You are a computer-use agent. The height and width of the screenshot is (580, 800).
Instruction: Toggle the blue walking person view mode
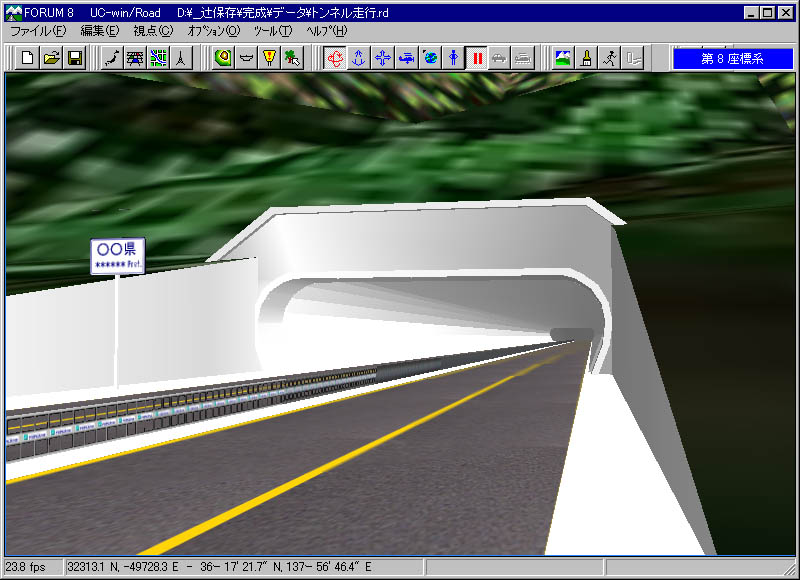pyautogui.click(x=453, y=58)
